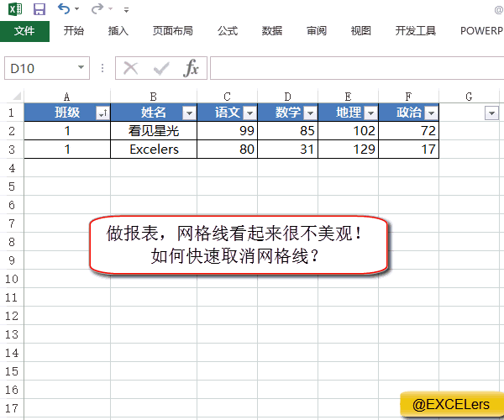This screenshot has width=504, height=420.
Task: Click the Redo arrow icon
Action: click(97, 9)
